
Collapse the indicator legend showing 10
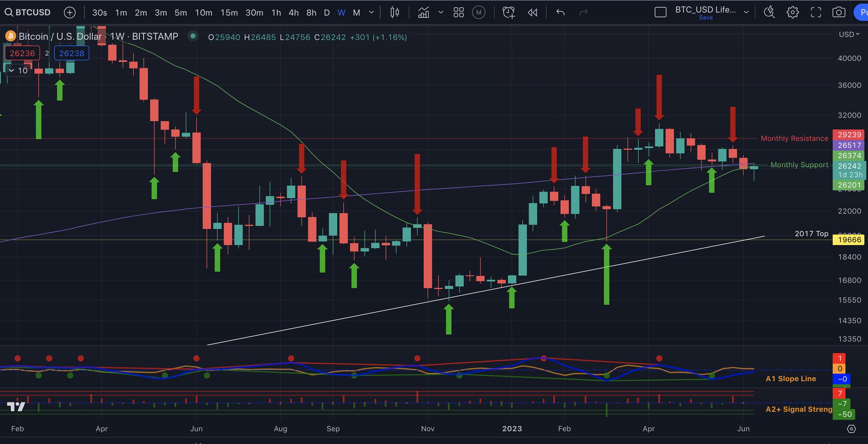pyautogui.click(x=18, y=70)
